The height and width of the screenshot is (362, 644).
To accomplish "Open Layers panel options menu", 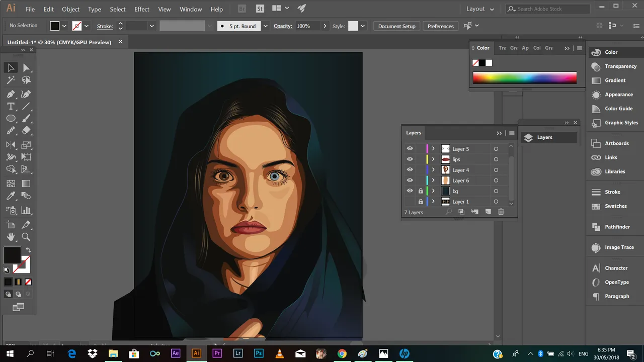I will [x=512, y=133].
